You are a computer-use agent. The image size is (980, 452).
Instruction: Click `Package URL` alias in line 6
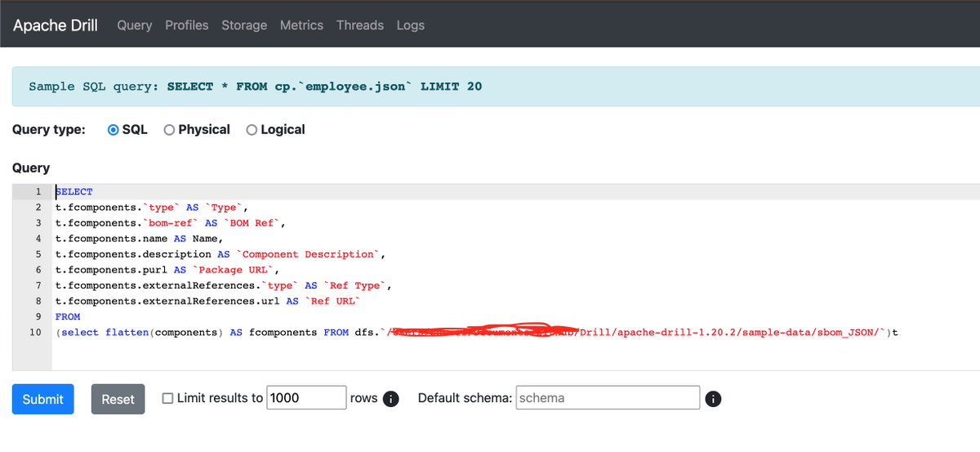pos(234,270)
